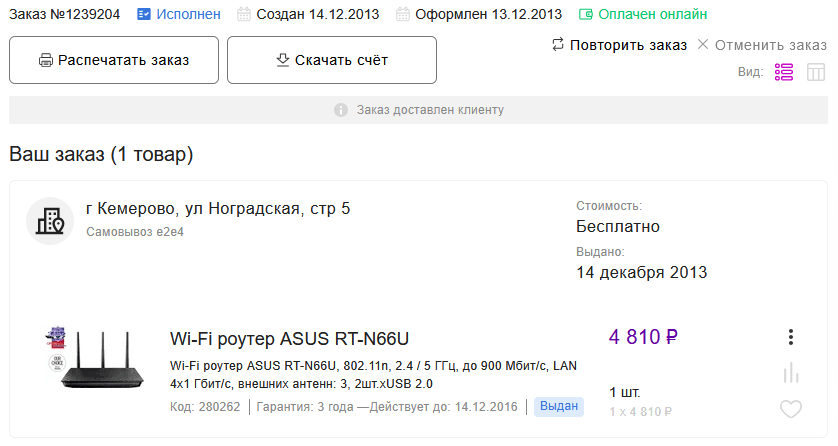838x446 pixels.
Task: Download invoice via Скачать счёт button
Action: coord(332,60)
